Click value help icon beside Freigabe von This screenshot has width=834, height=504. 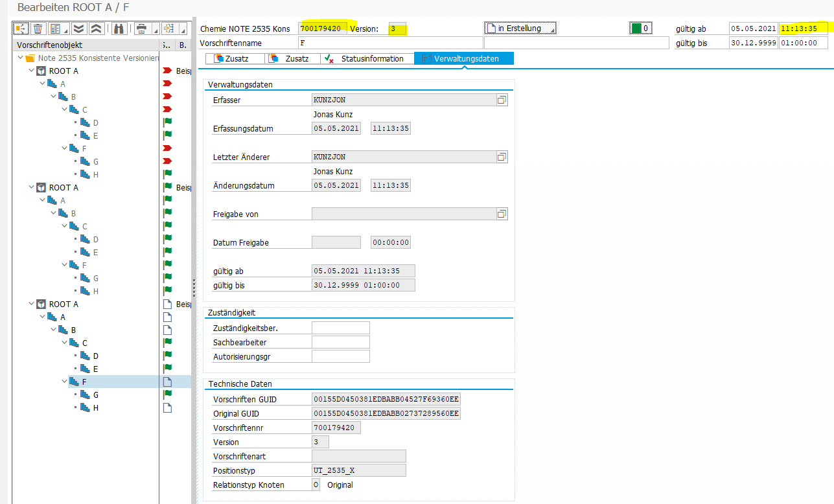[x=502, y=214]
